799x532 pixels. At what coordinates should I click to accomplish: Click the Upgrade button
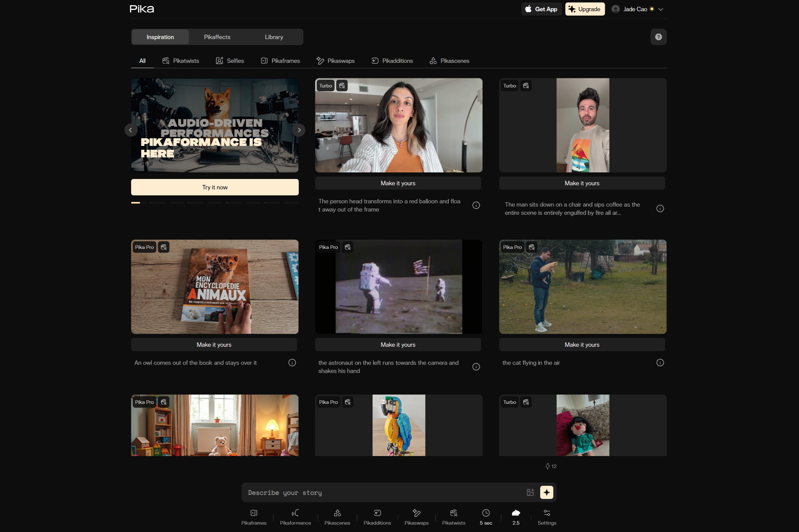tap(585, 9)
